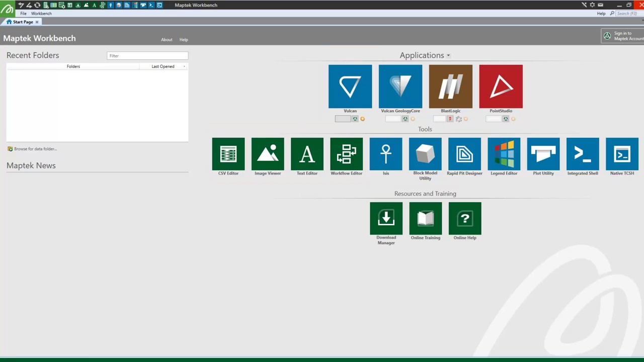Open the Native TCSH tool
This screenshot has width=644, height=362.
tap(622, 154)
